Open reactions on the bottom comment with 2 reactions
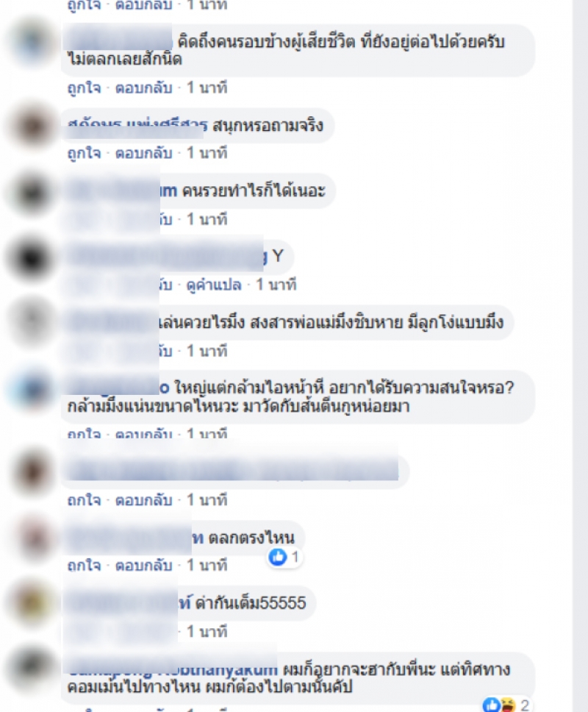Viewport: 588px width, 712px height. tap(505, 705)
